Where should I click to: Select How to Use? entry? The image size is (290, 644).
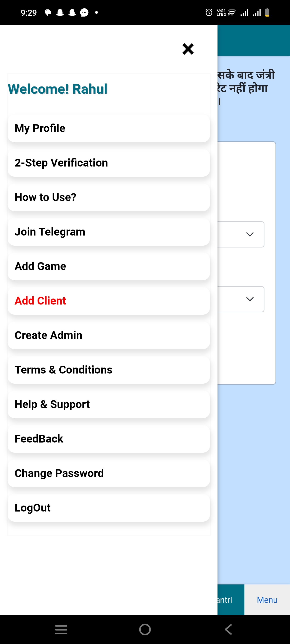pyautogui.click(x=109, y=197)
